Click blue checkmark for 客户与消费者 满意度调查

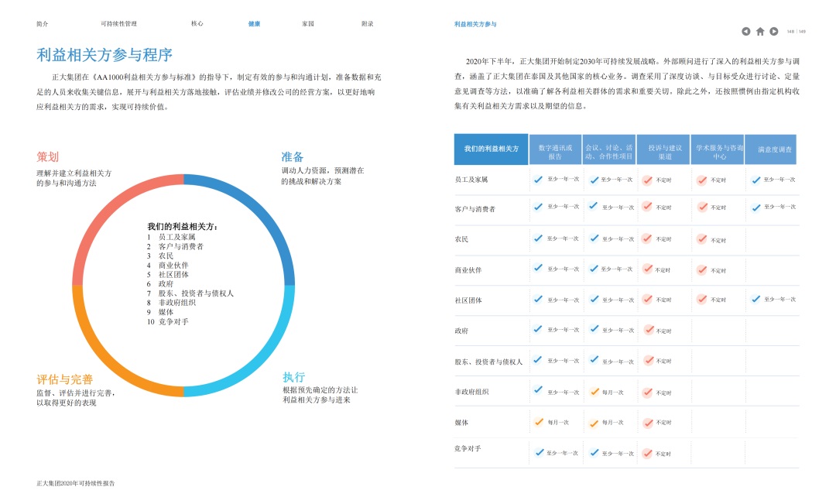(x=755, y=207)
